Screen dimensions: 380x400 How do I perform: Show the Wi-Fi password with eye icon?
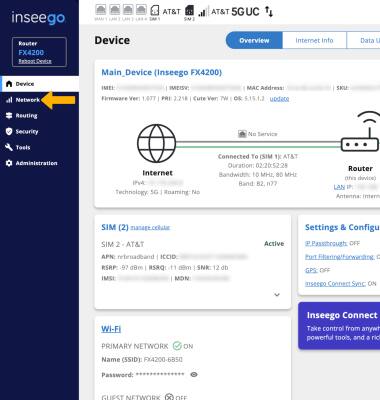[194, 374]
